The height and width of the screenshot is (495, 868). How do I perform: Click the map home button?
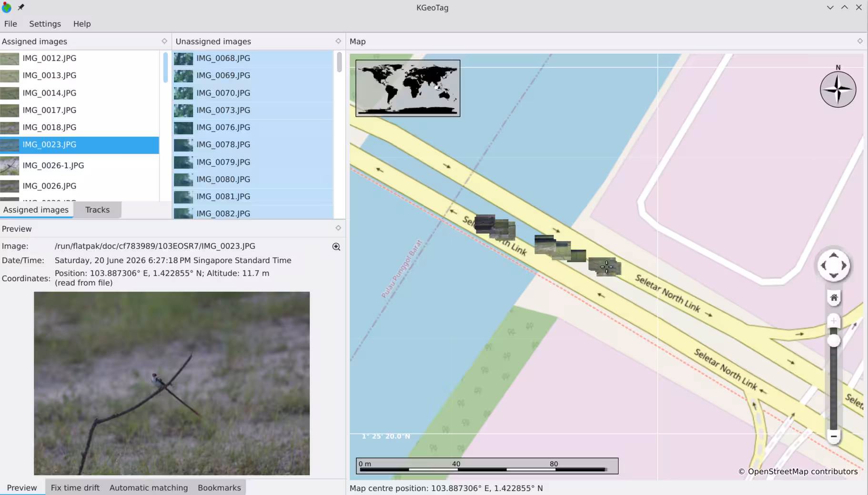834,298
